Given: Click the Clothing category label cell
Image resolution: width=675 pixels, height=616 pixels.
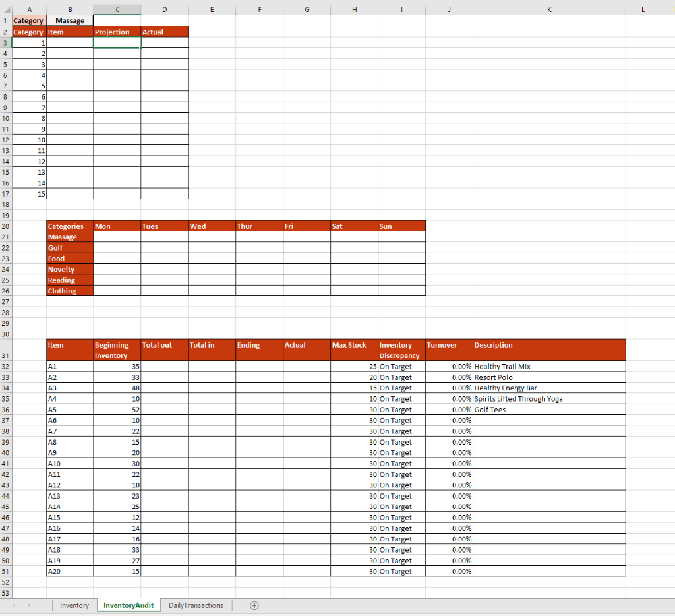Looking at the screenshot, I should [69, 291].
